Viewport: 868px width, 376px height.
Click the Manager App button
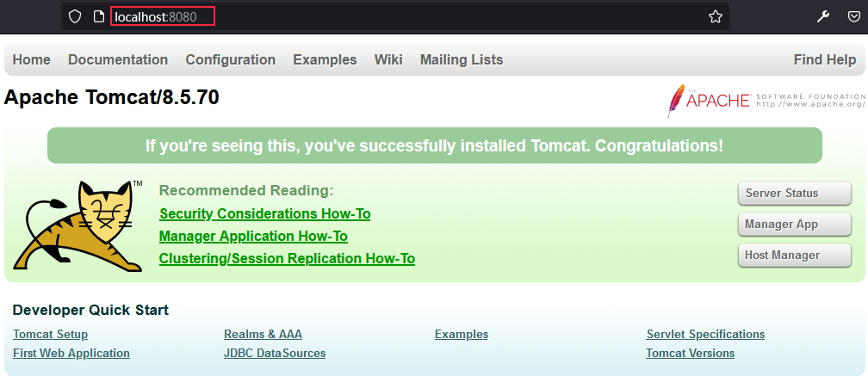[x=794, y=224]
